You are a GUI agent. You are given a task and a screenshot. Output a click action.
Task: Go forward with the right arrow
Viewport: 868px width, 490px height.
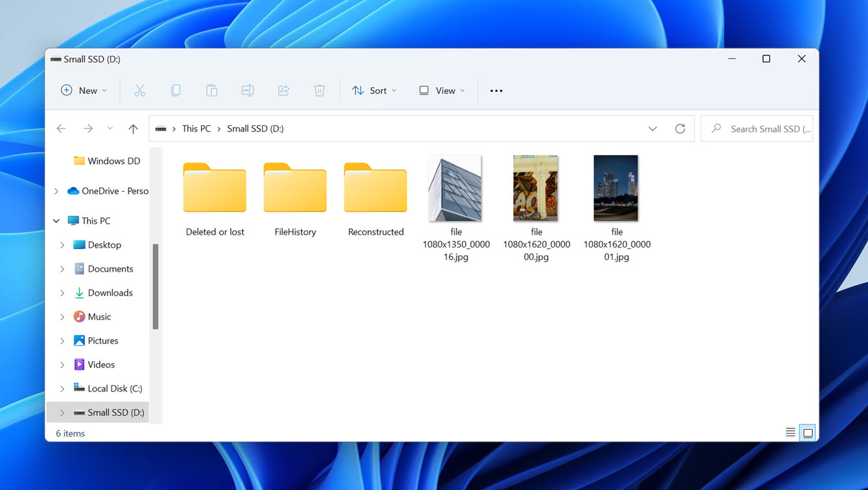(x=88, y=129)
